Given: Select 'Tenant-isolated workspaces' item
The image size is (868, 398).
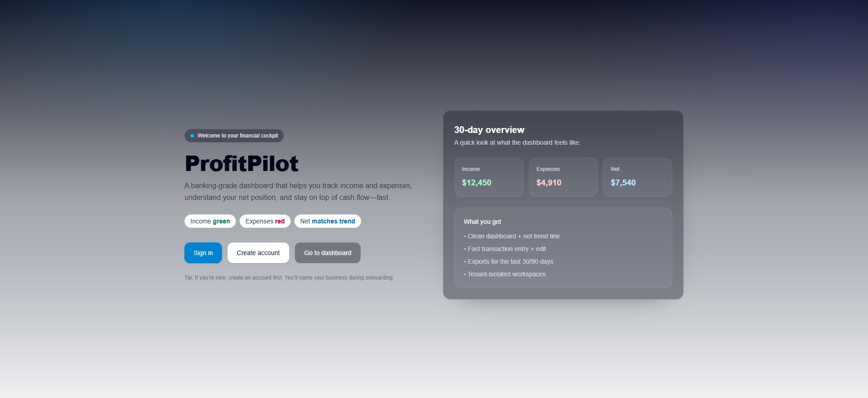Looking at the screenshot, I should [505, 274].
